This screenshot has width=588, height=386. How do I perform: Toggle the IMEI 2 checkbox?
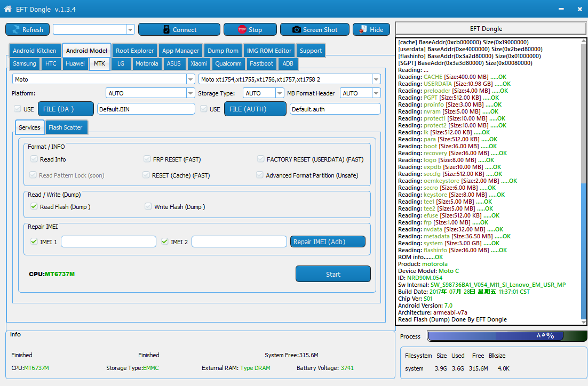click(165, 242)
